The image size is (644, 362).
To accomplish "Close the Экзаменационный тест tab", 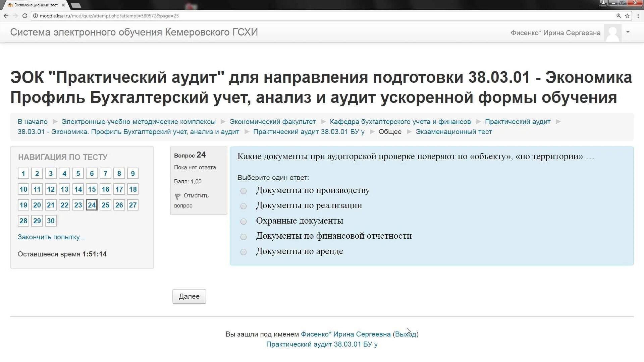I will pyautogui.click(x=63, y=5).
